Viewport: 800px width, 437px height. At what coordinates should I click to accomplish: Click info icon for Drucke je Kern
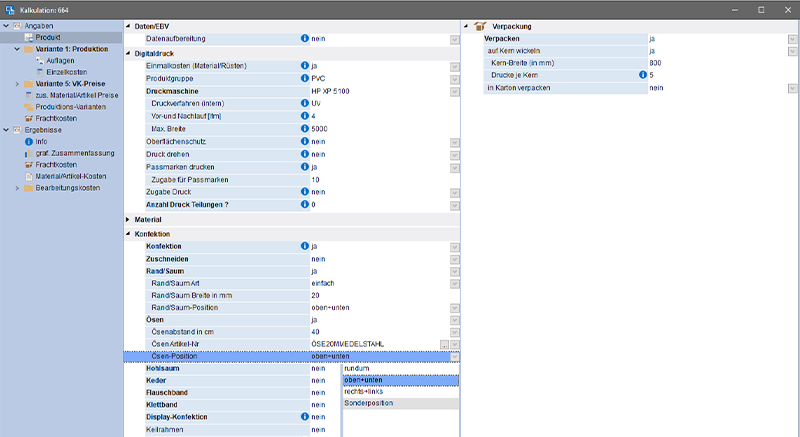[643, 75]
